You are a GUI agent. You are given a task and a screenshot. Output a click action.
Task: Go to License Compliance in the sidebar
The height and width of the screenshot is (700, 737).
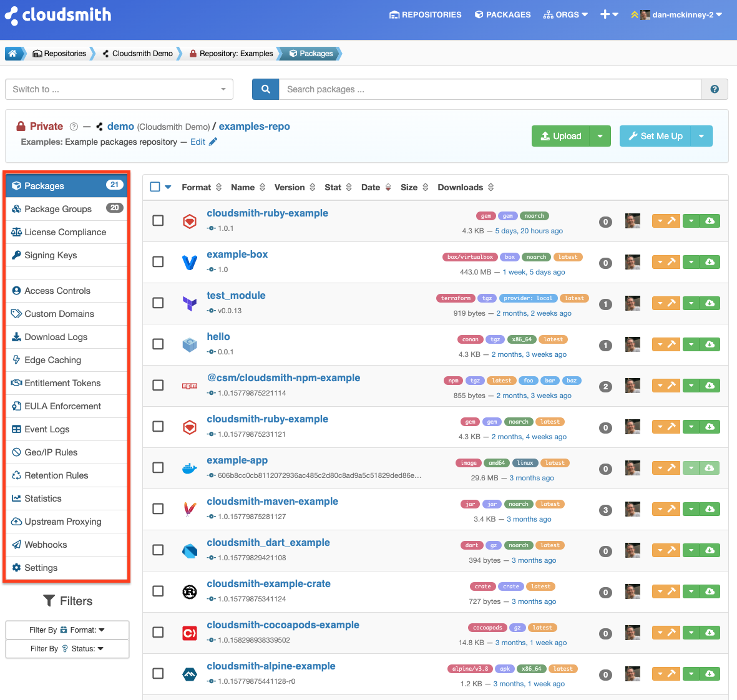(67, 232)
